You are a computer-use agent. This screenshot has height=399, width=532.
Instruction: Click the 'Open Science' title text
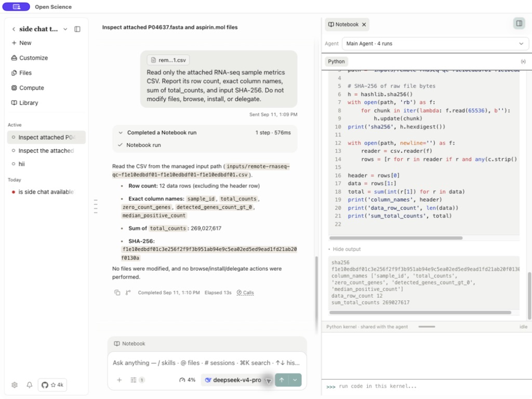54,7
